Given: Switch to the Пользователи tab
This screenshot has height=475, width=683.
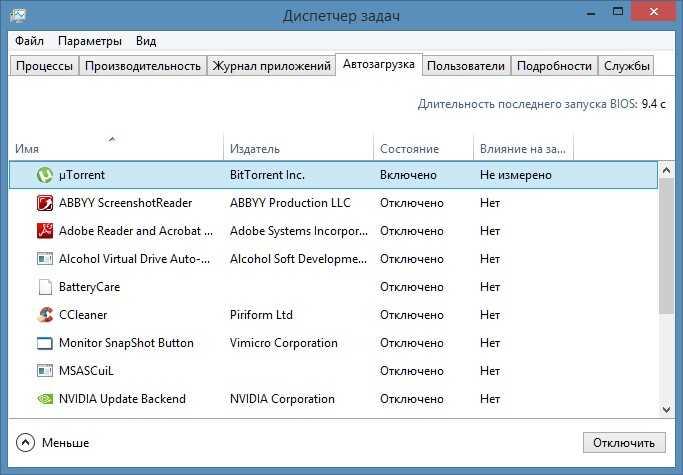Looking at the screenshot, I should [x=466, y=66].
